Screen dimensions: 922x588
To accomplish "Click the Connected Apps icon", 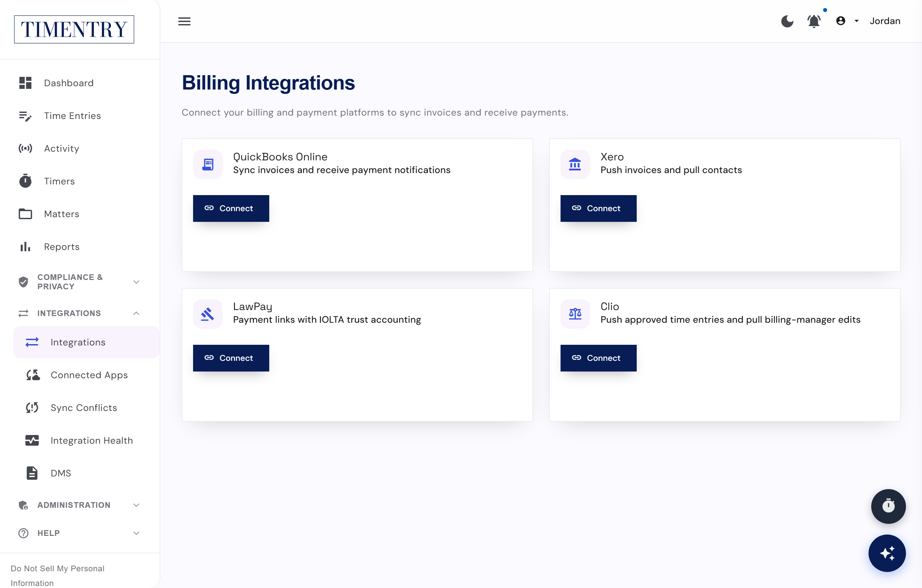I will coord(33,375).
